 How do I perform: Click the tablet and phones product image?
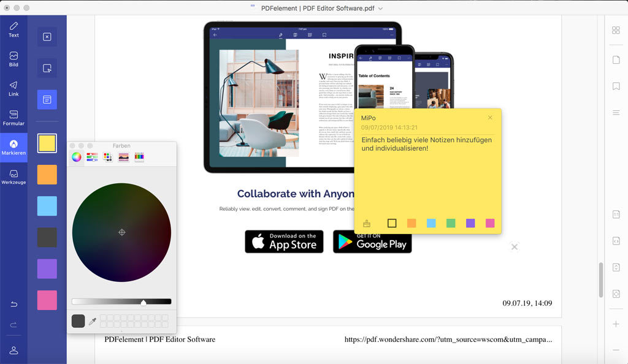329,98
